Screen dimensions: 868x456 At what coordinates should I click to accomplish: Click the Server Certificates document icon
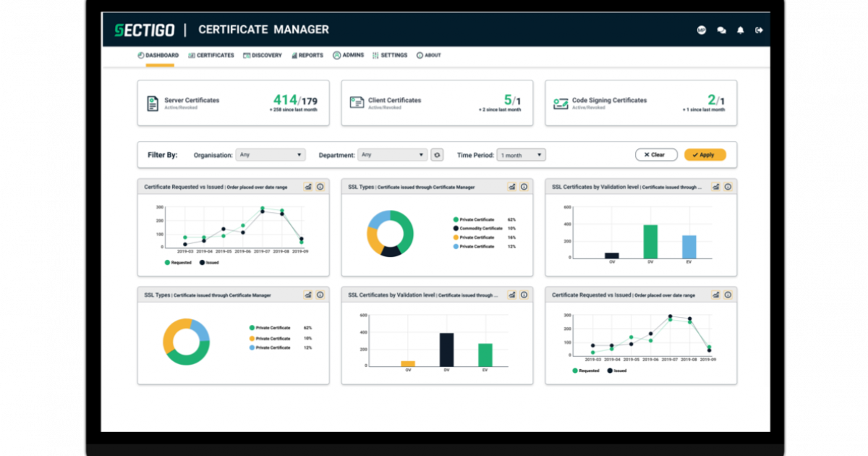tap(152, 102)
